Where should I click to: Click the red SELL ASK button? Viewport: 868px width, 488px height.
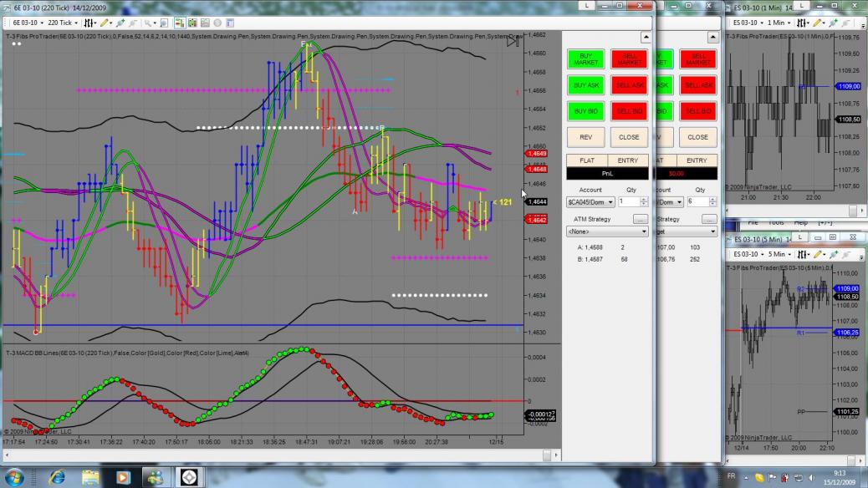click(x=630, y=85)
